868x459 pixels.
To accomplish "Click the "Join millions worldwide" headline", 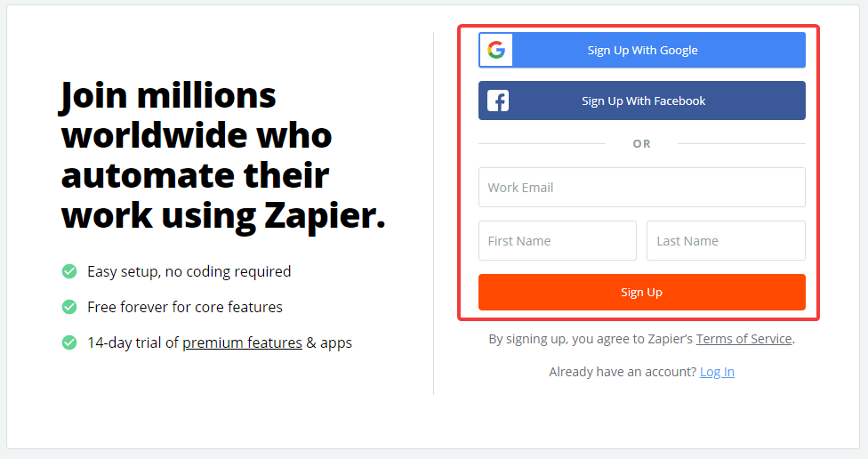I will pyautogui.click(x=222, y=155).
